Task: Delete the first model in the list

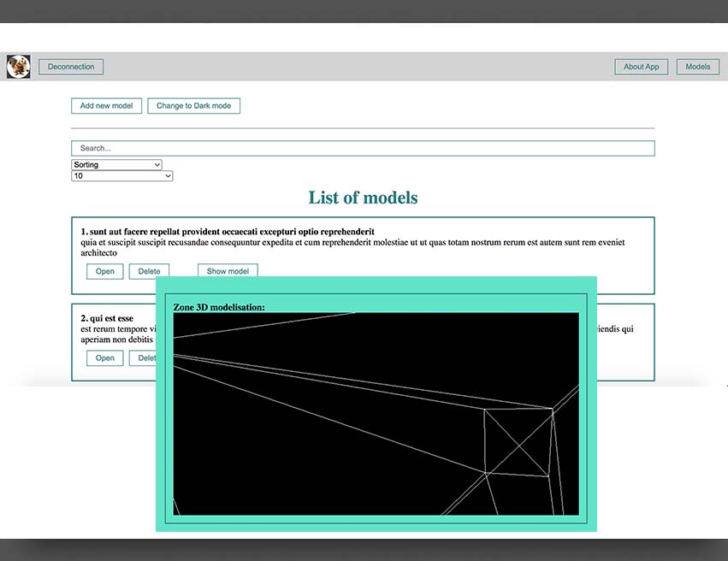Action: [x=149, y=271]
